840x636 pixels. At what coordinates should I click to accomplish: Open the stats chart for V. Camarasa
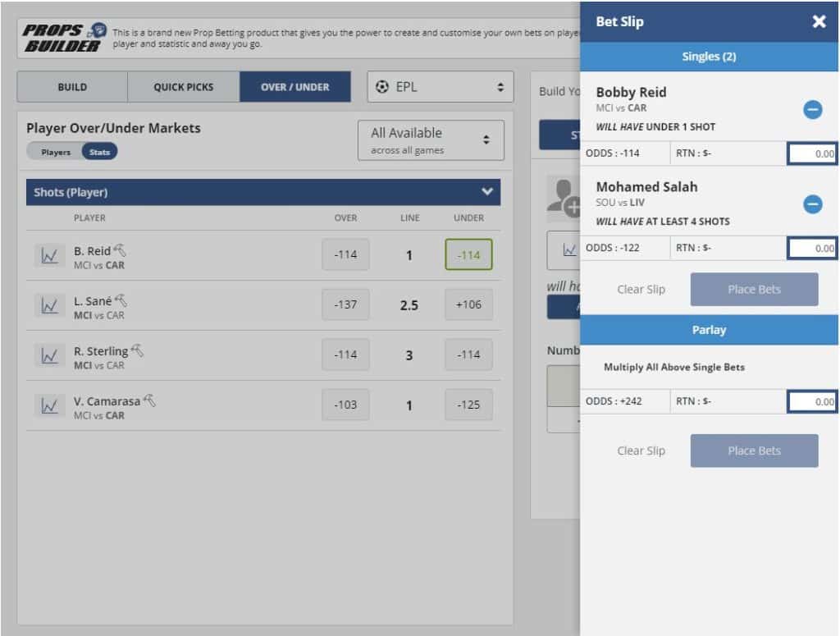[49, 405]
